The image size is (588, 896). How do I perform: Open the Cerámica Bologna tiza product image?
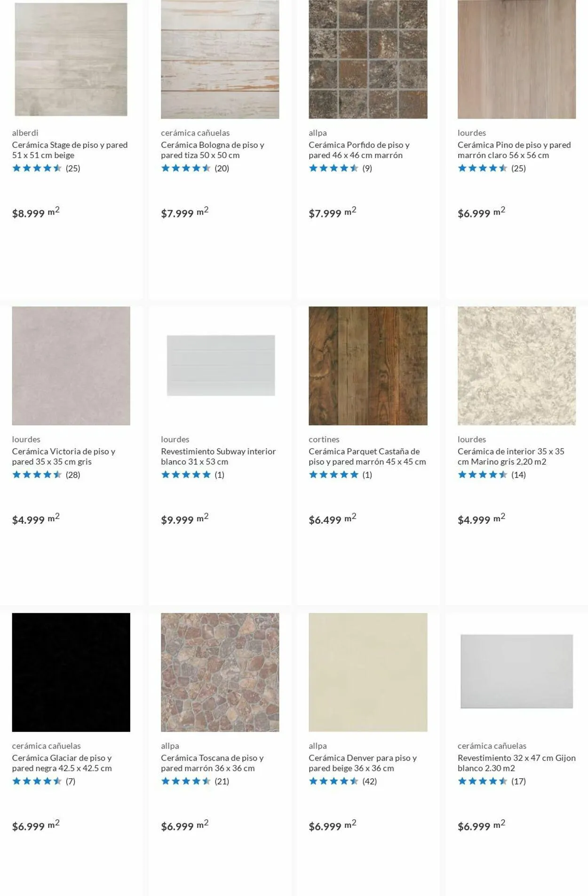[x=220, y=59]
